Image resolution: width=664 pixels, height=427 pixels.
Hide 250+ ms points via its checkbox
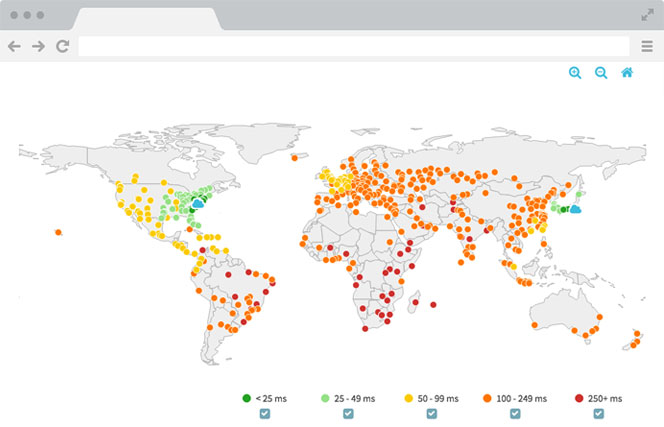coord(600,413)
